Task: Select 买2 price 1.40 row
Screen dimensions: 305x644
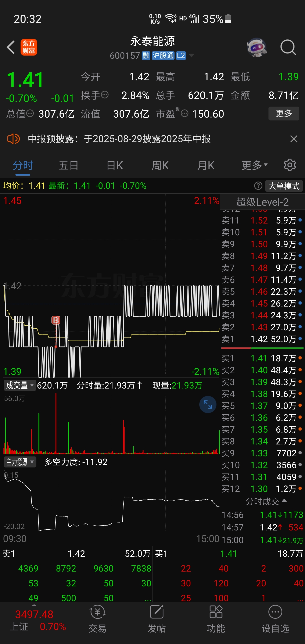Action: coord(262,370)
